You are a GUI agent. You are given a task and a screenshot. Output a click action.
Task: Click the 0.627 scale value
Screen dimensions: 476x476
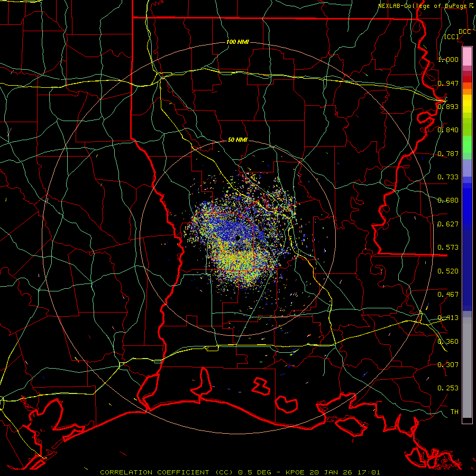click(448, 224)
